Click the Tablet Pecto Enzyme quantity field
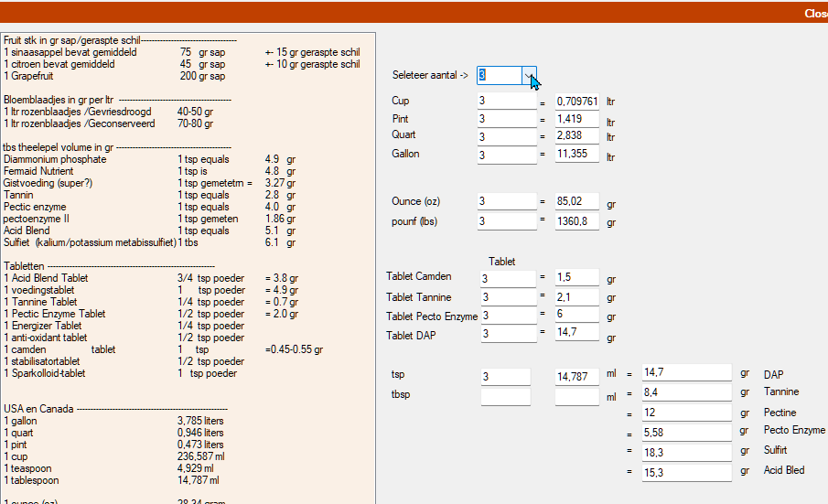 click(508, 316)
